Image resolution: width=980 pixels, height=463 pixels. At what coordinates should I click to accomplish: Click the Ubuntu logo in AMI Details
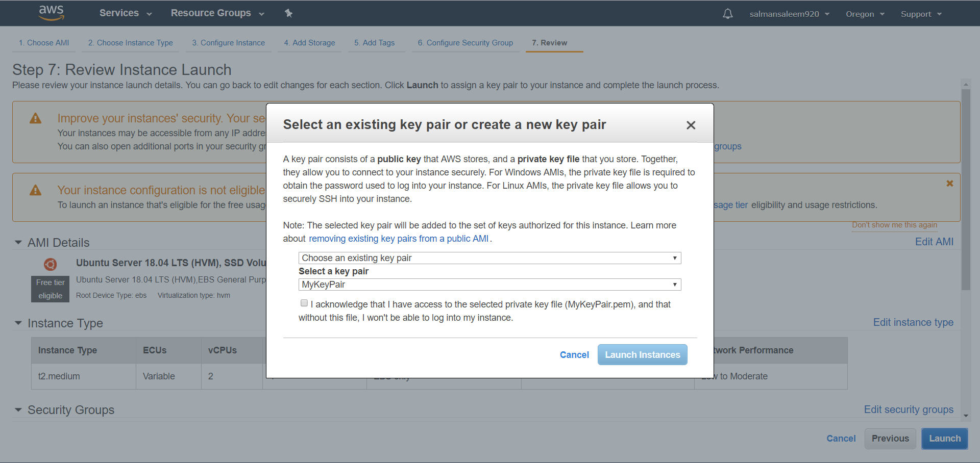[x=50, y=264]
